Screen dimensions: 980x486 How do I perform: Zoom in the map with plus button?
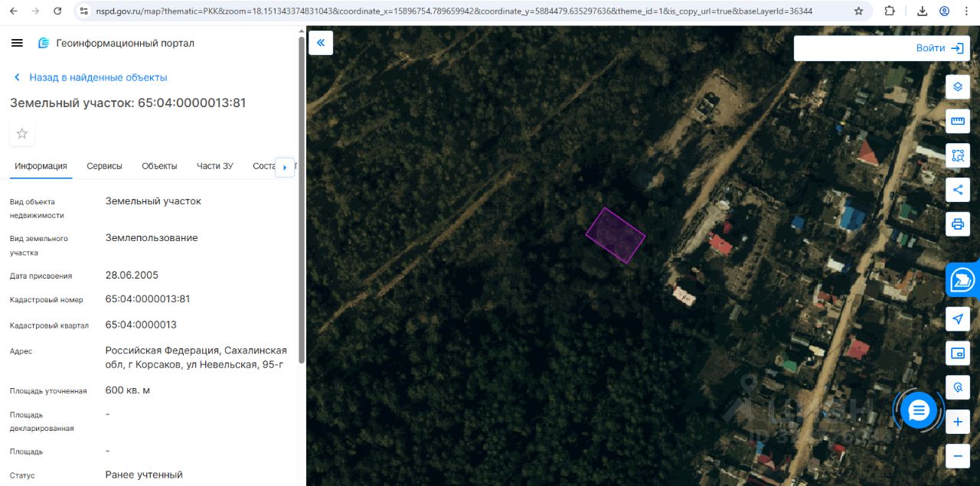958,422
